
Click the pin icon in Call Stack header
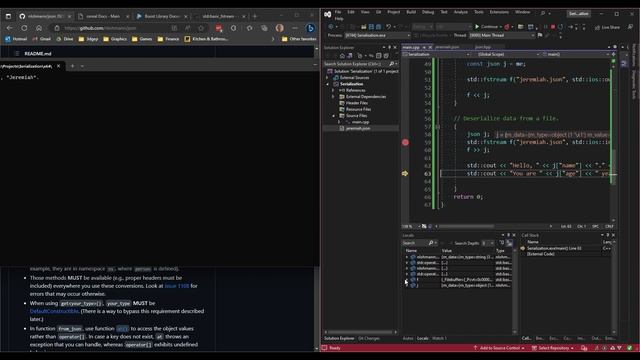tap(607, 235)
